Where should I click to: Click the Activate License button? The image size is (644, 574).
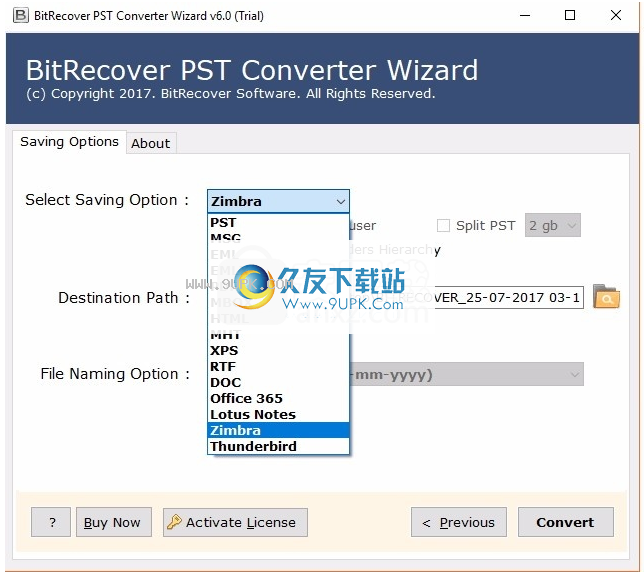tap(235, 522)
